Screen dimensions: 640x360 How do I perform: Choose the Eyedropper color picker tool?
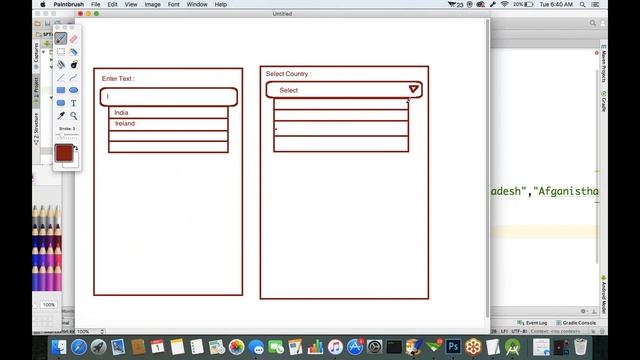(x=60, y=116)
